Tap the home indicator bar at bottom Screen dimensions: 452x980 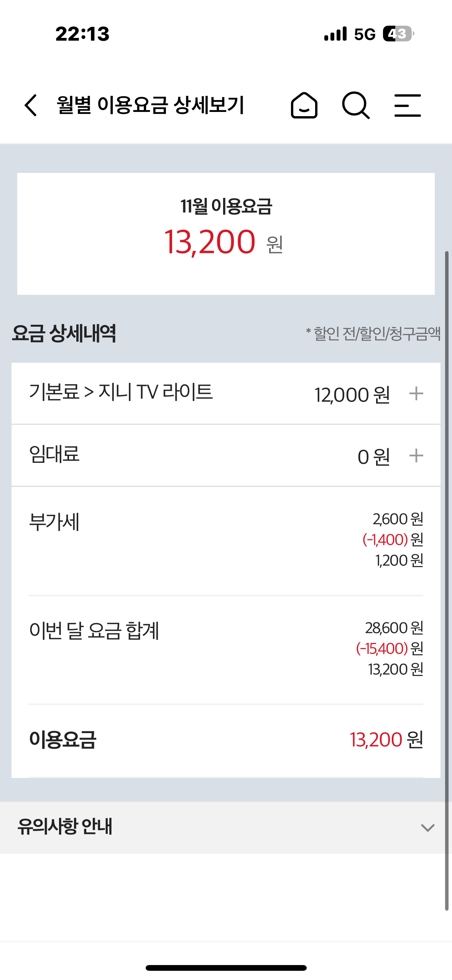(x=226, y=968)
